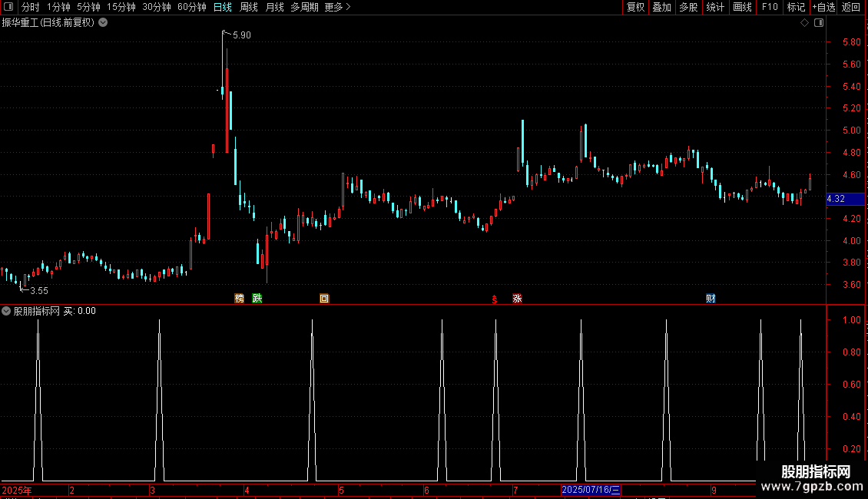Screen dimensions: 868x499
Task: Click the 叠加 overlay button
Action: click(x=662, y=7)
